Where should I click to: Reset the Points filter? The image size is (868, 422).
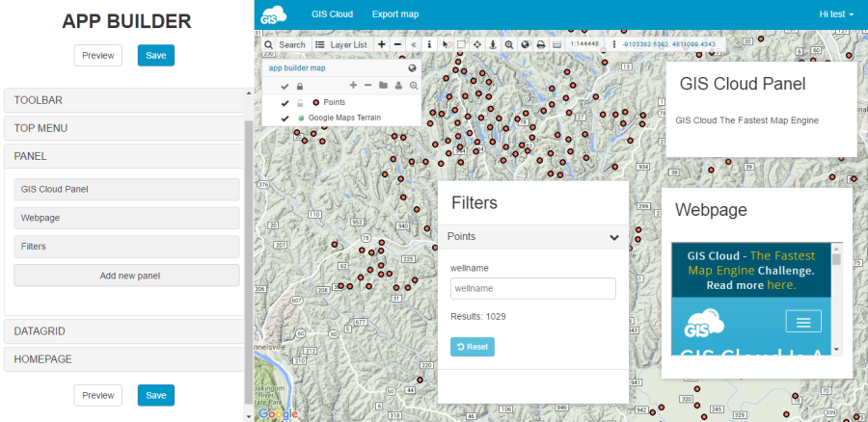click(473, 347)
